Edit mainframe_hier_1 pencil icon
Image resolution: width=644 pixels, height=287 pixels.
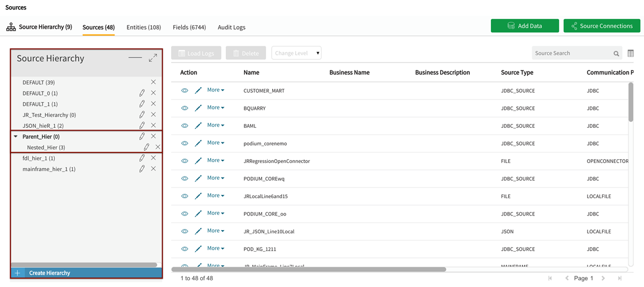tap(142, 169)
